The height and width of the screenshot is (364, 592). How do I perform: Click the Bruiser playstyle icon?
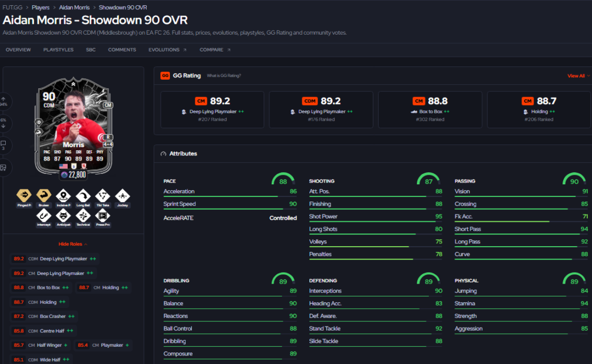43,195
